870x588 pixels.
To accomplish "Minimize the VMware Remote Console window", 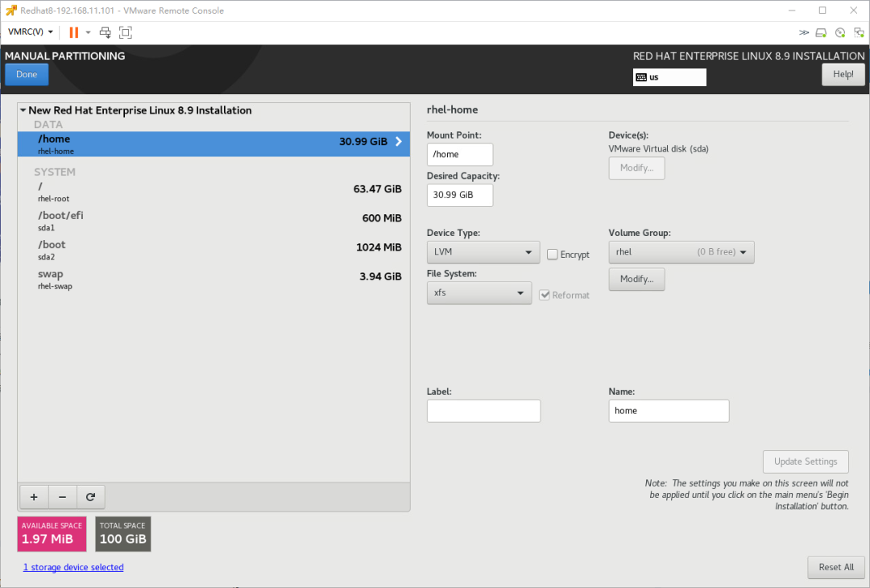I will (792, 10).
